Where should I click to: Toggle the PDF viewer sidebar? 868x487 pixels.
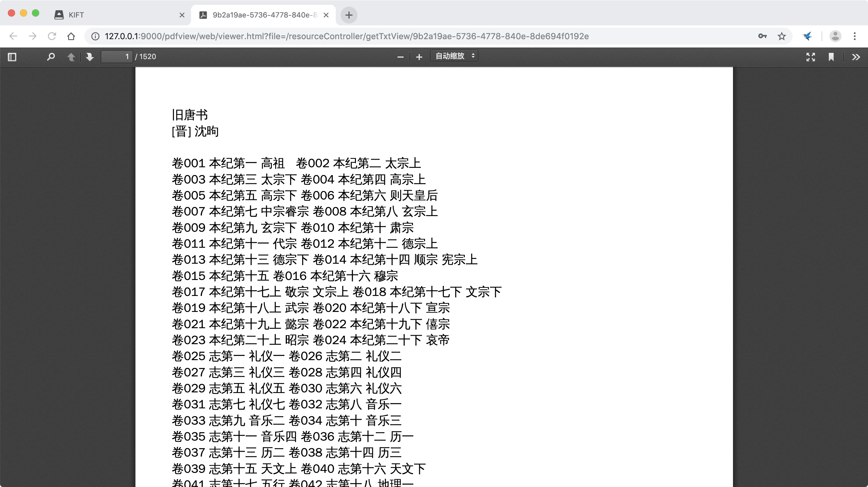click(x=12, y=57)
